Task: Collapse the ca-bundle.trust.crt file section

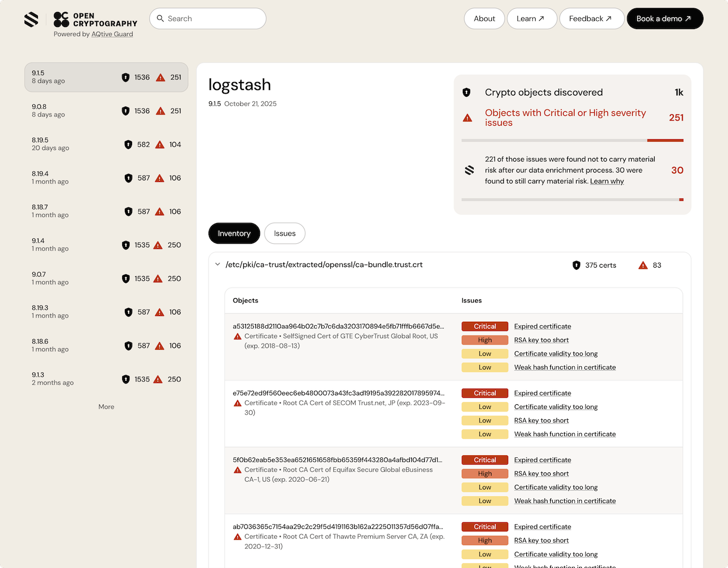Action: coord(218,265)
